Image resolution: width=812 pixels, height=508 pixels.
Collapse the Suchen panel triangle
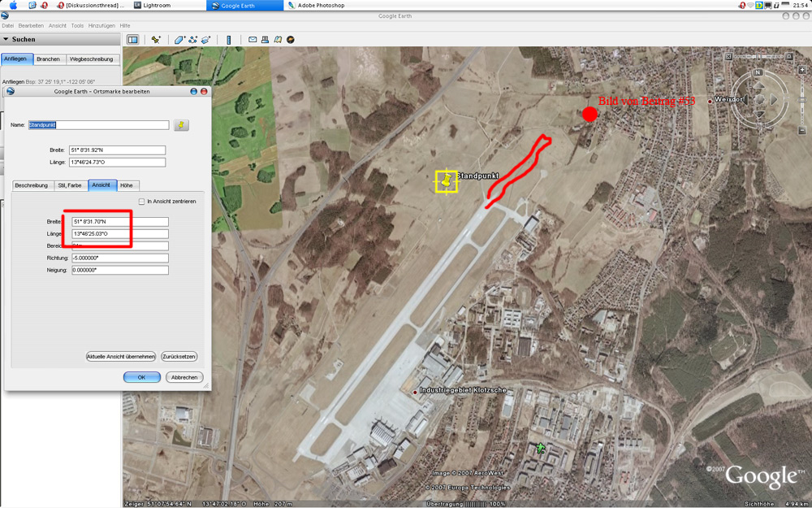tap(6, 39)
